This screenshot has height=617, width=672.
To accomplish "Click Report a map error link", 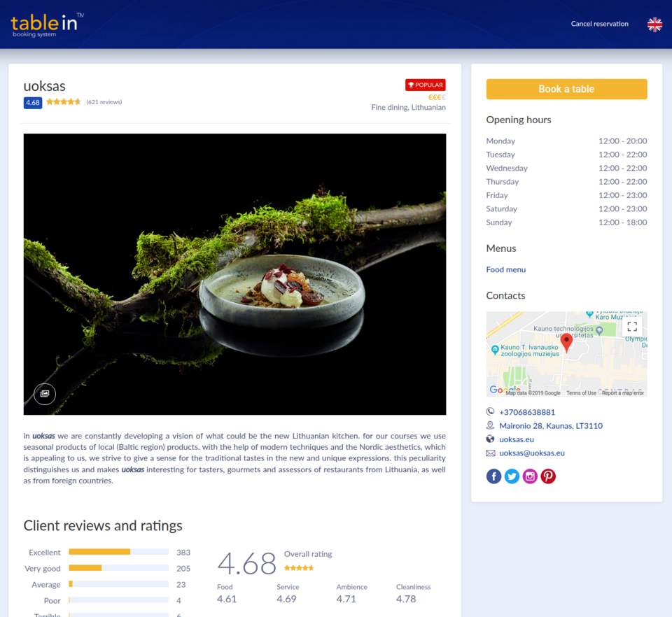I will pos(623,393).
